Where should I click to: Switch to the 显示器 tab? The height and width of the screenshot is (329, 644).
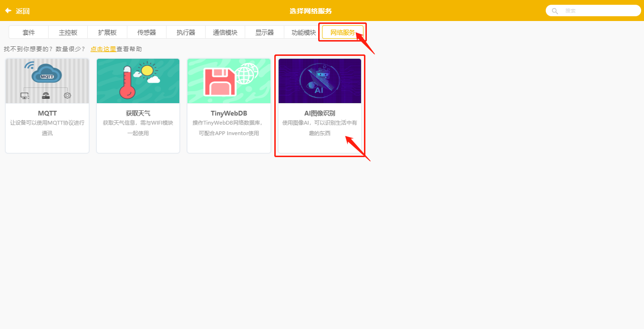[x=265, y=32]
